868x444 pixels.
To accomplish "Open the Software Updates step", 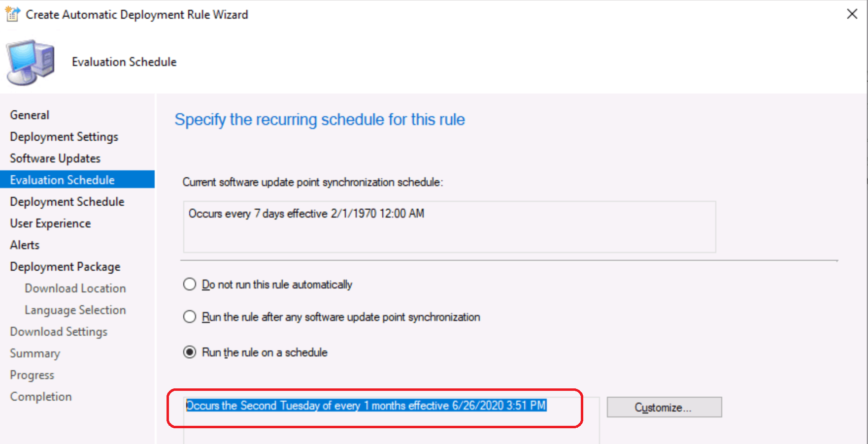I will [55, 159].
